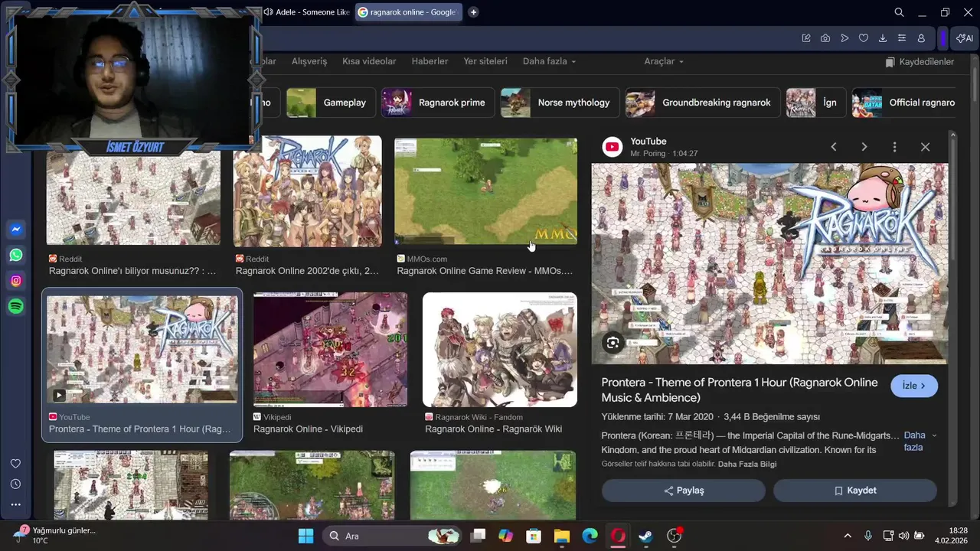Open history clock in the Opera sidebar

(x=15, y=484)
